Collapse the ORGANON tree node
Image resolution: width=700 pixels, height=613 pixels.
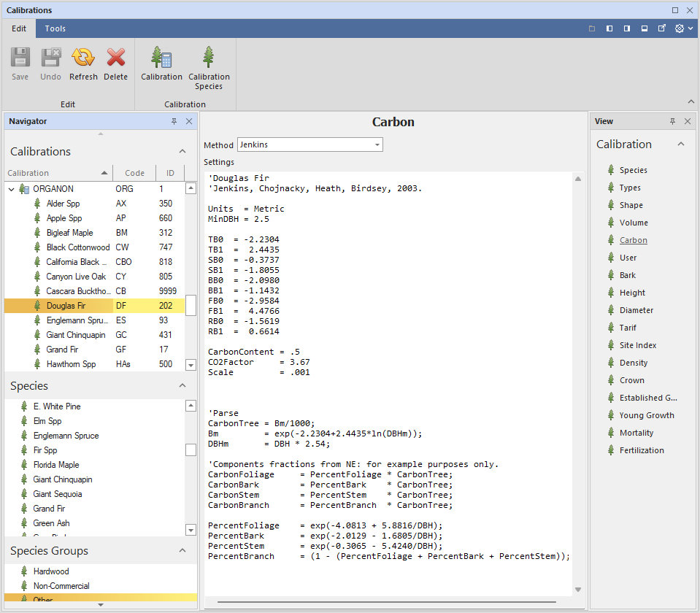pyautogui.click(x=12, y=189)
